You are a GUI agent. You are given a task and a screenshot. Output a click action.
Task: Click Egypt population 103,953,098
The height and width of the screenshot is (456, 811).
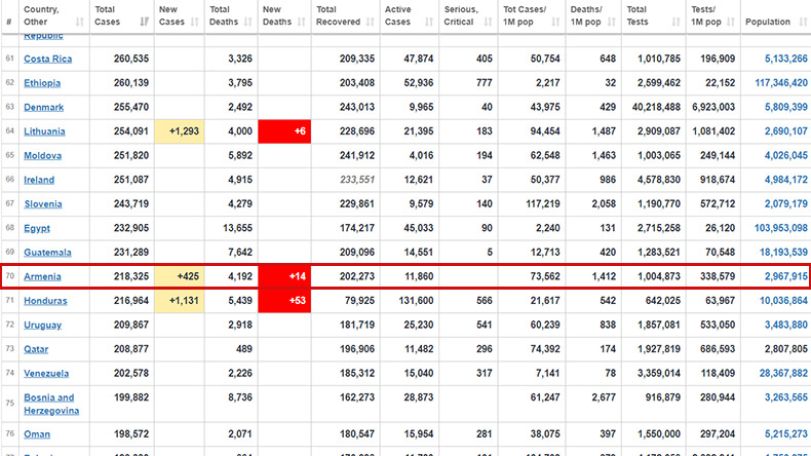point(781,228)
